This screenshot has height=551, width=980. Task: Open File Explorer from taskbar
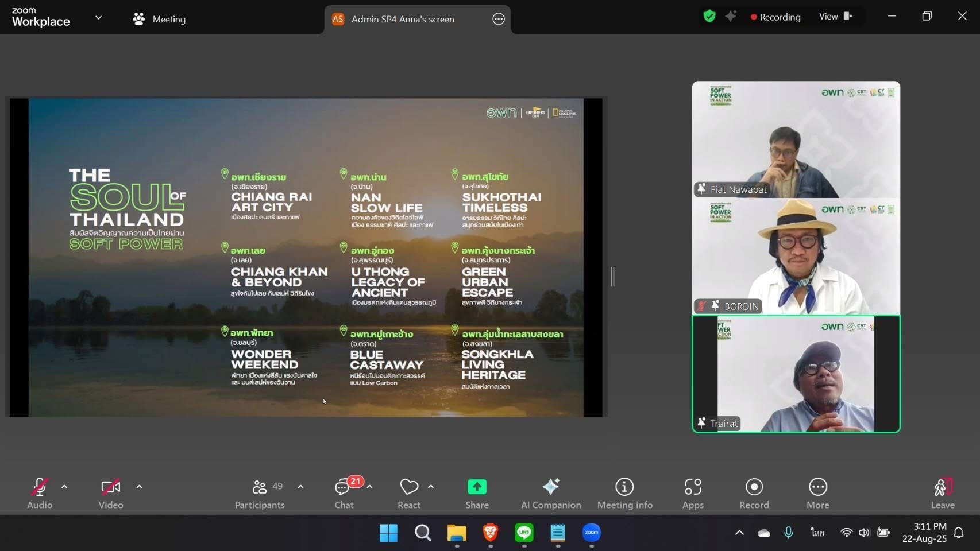click(x=457, y=533)
